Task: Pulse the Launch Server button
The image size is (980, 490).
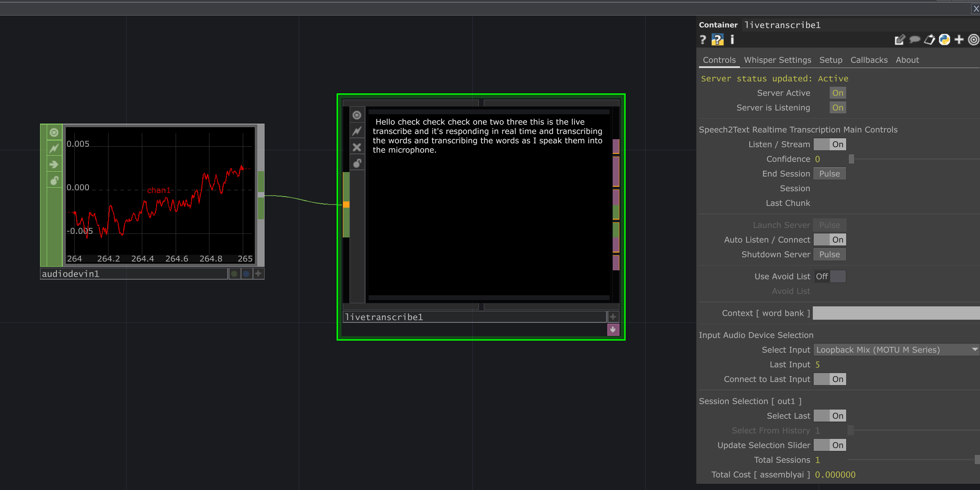Action: tap(830, 225)
